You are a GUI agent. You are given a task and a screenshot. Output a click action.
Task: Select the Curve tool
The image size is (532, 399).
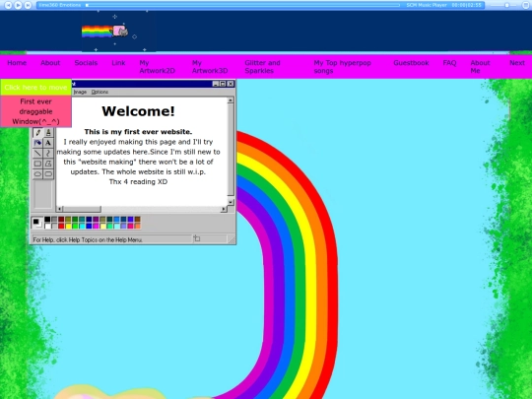pyautogui.click(x=48, y=154)
